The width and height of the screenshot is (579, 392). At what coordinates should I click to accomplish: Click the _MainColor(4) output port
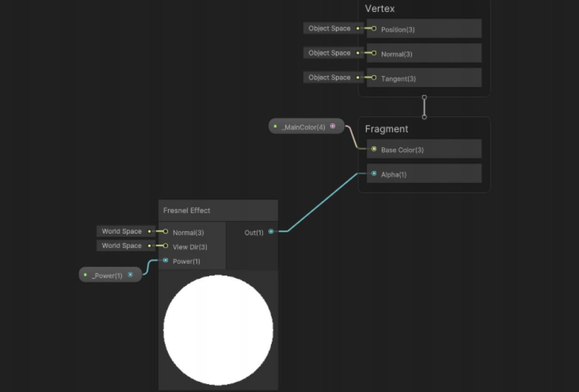333,126
